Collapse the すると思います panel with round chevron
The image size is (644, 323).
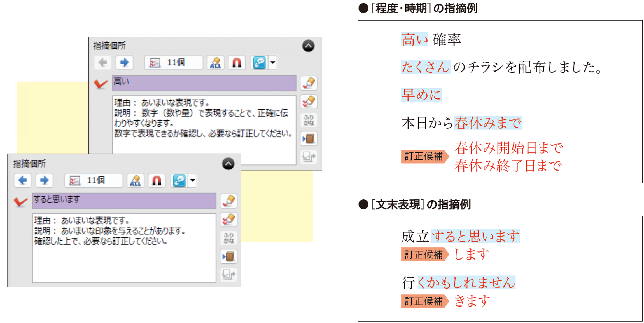pos(228,164)
